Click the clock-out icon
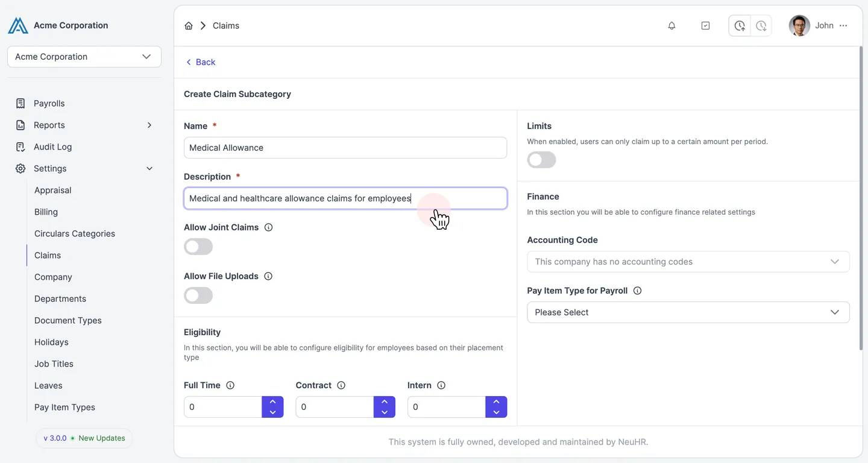 pos(761,25)
